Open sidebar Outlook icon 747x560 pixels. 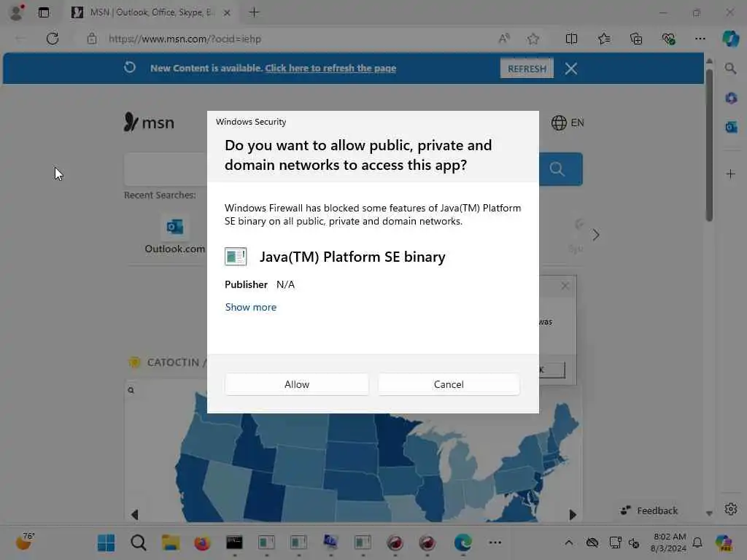[x=731, y=127]
